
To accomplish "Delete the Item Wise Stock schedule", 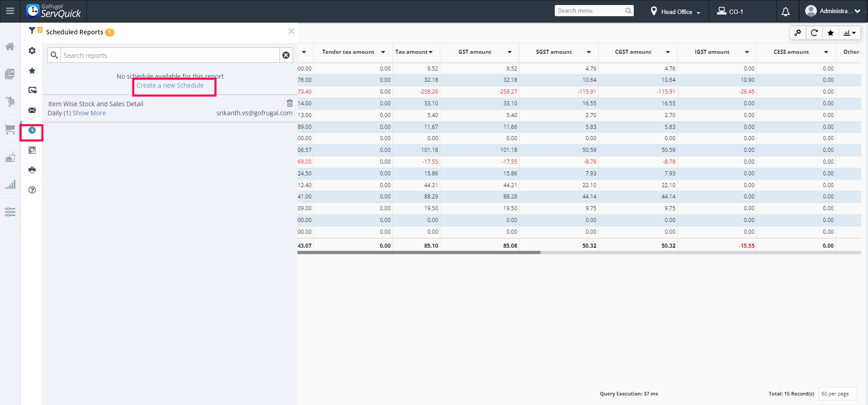I will pos(290,103).
